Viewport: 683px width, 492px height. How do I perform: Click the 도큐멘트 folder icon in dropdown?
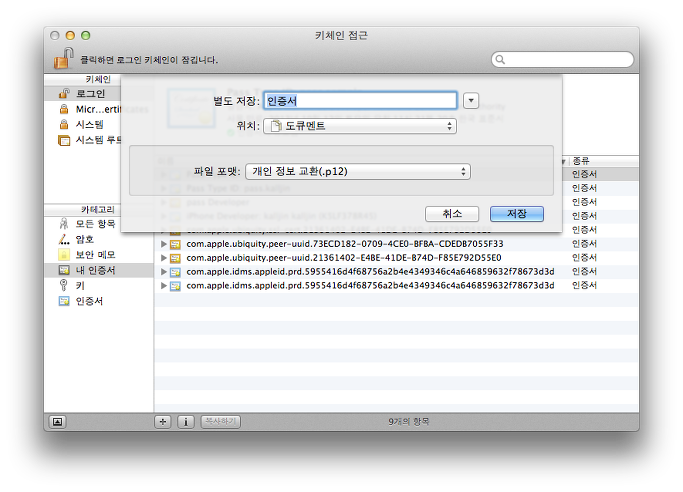(x=276, y=126)
